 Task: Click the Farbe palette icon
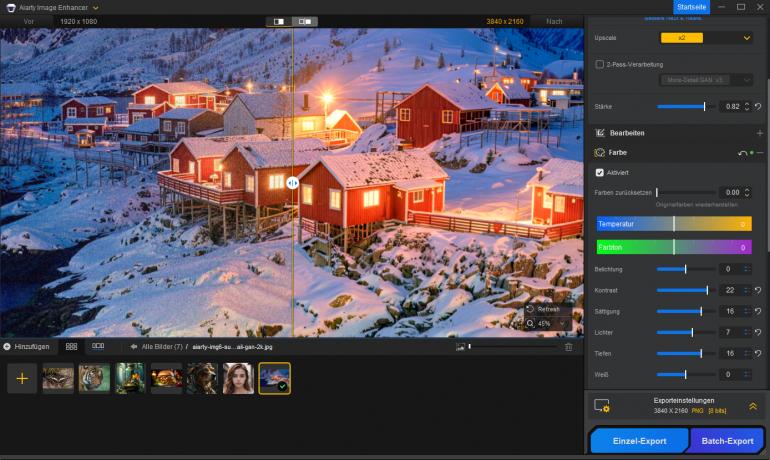[600, 153]
